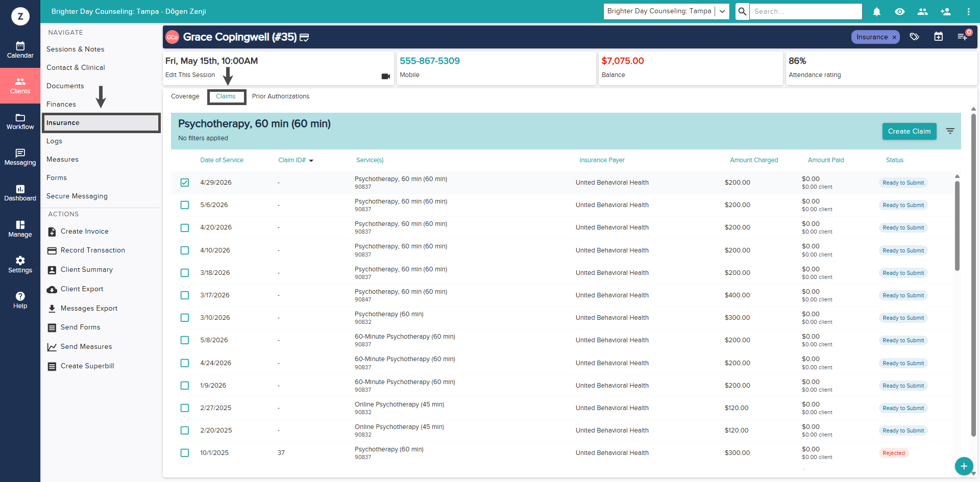Click Edit This Session link
This screenshot has width=980, height=482.
tap(190, 75)
